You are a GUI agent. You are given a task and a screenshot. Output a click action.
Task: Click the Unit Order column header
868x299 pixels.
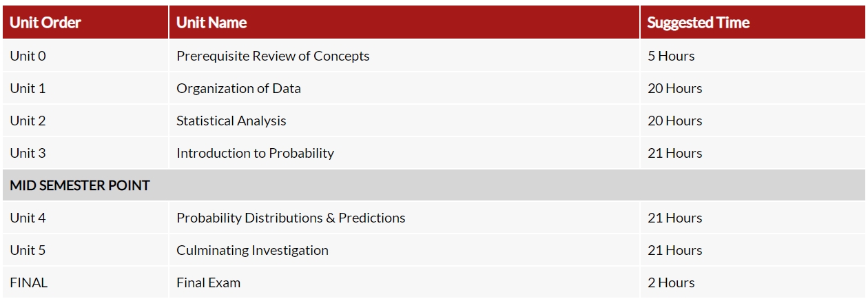tap(85, 22)
